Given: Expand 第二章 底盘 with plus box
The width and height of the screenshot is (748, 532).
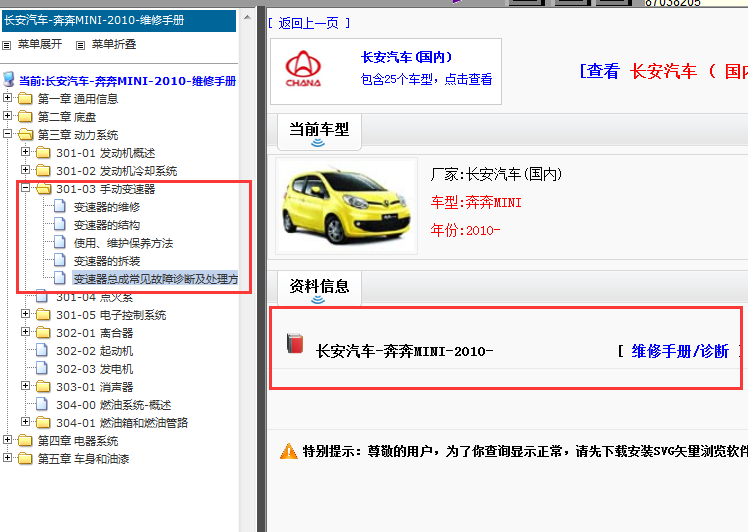Looking at the screenshot, I should [7, 116].
